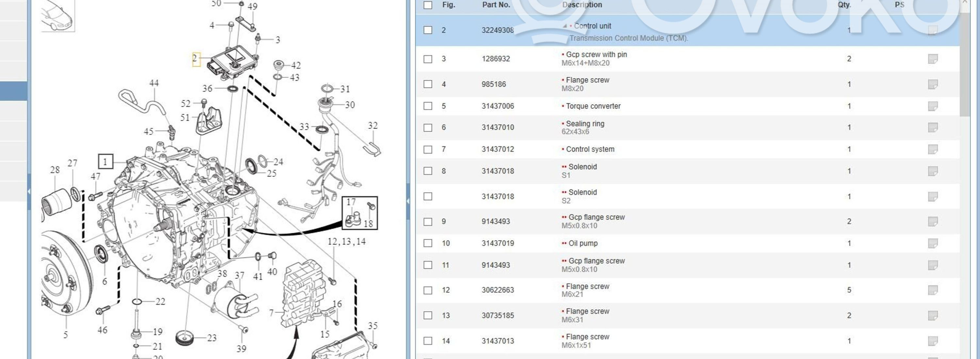The width and height of the screenshot is (980, 359).
Task: Collapse left panel using splitter arrow
Action: point(29,191)
